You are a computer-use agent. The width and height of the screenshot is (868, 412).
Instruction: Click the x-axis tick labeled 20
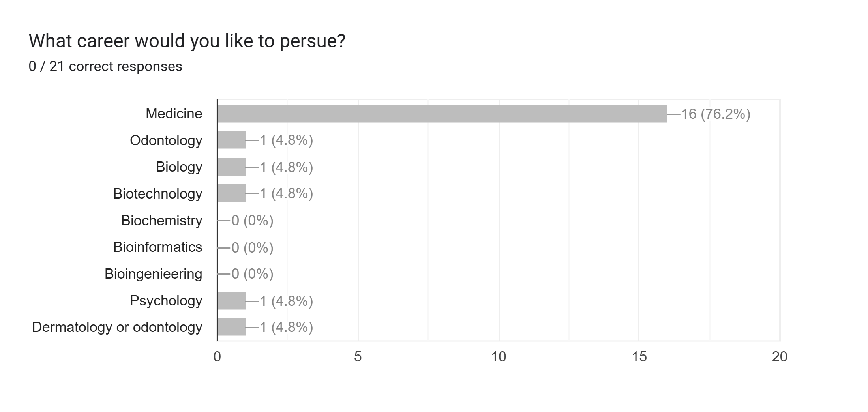tap(780, 357)
